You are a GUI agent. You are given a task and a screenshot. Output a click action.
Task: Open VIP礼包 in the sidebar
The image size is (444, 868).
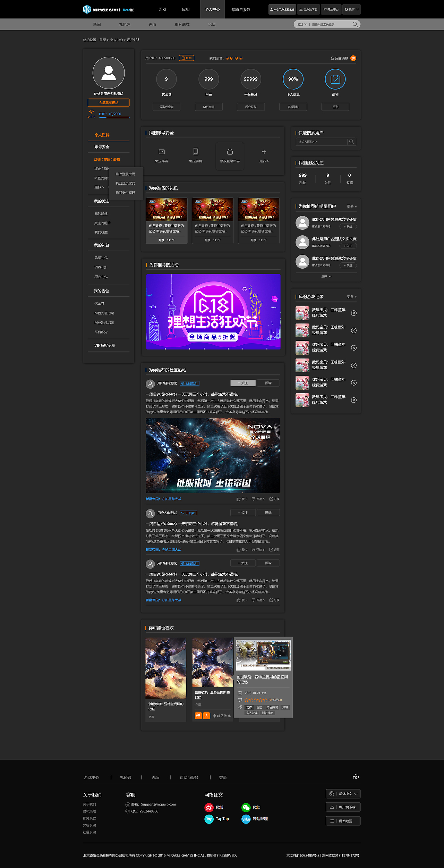point(100,267)
